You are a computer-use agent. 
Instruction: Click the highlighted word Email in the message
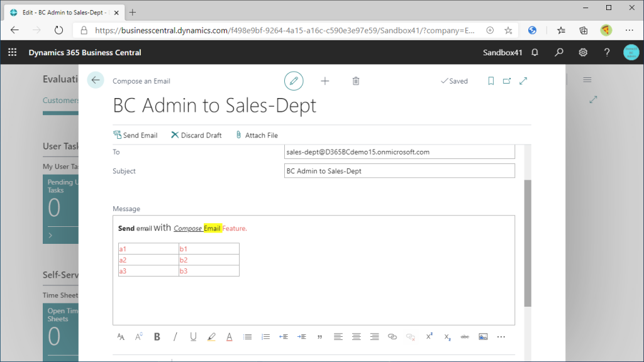point(213,228)
